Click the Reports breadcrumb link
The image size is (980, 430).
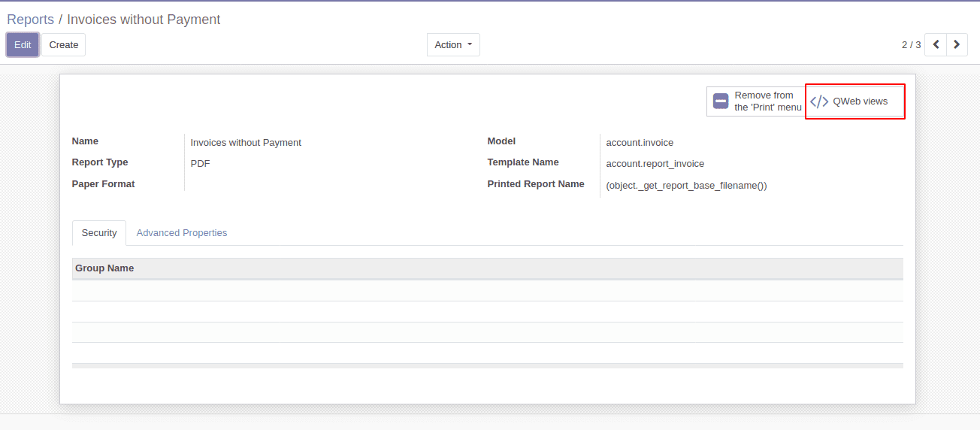point(31,20)
